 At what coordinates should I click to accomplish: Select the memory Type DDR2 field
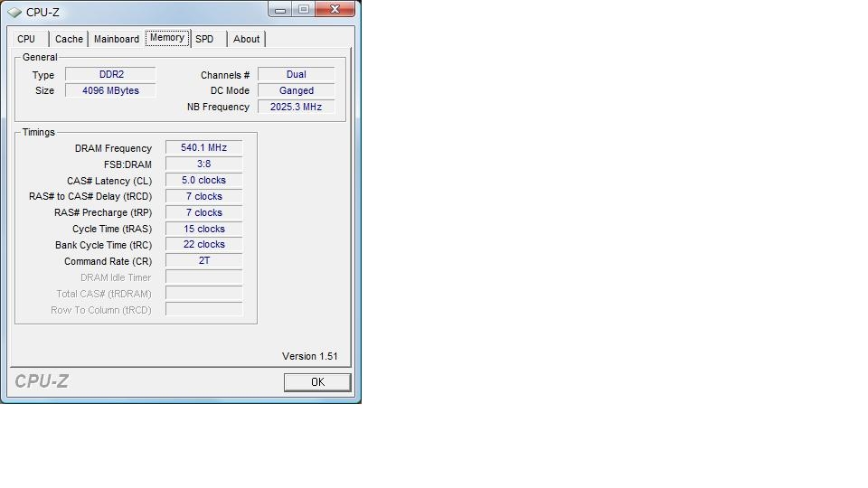coord(110,74)
